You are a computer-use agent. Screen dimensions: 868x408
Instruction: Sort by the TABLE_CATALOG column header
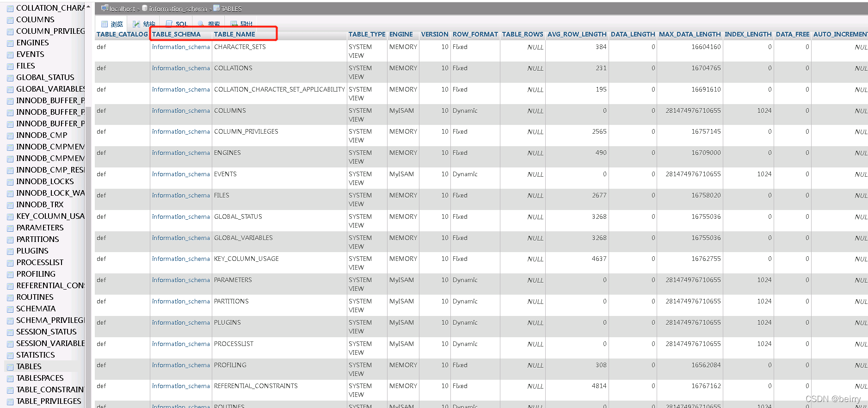122,34
